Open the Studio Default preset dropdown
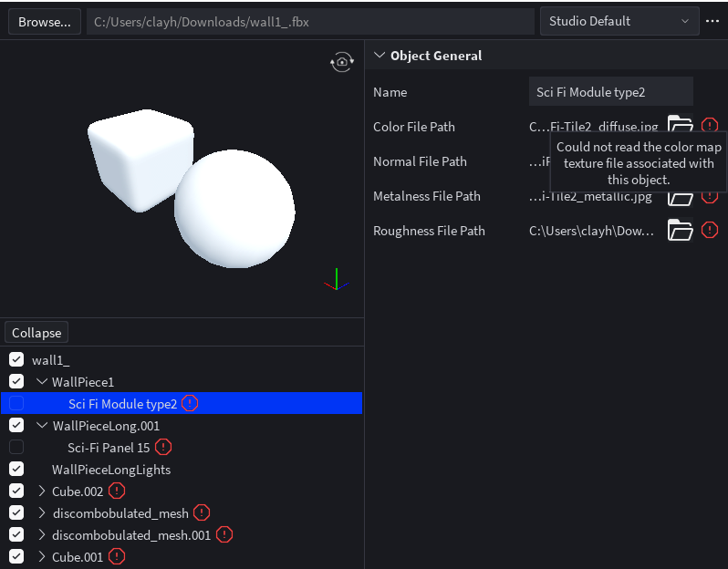 click(x=619, y=21)
